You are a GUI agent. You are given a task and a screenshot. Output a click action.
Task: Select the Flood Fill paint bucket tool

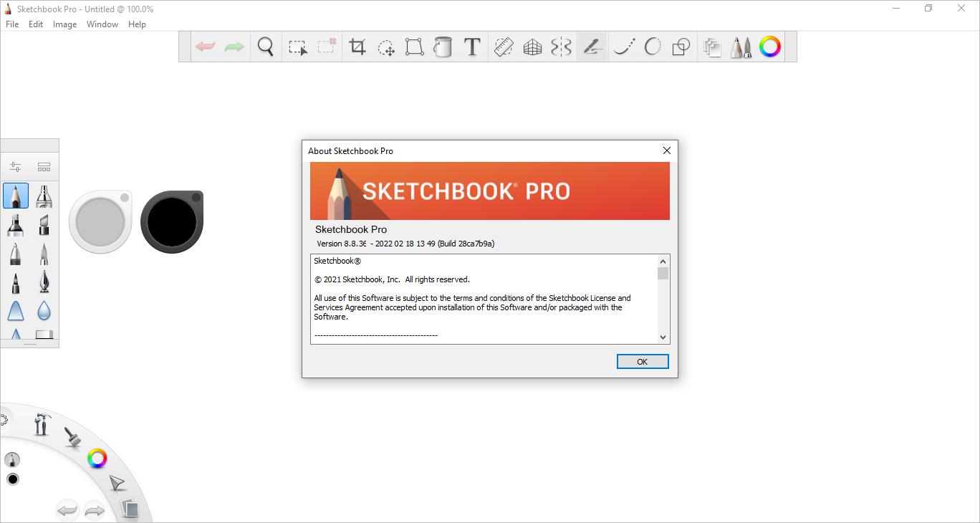pyautogui.click(x=443, y=47)
